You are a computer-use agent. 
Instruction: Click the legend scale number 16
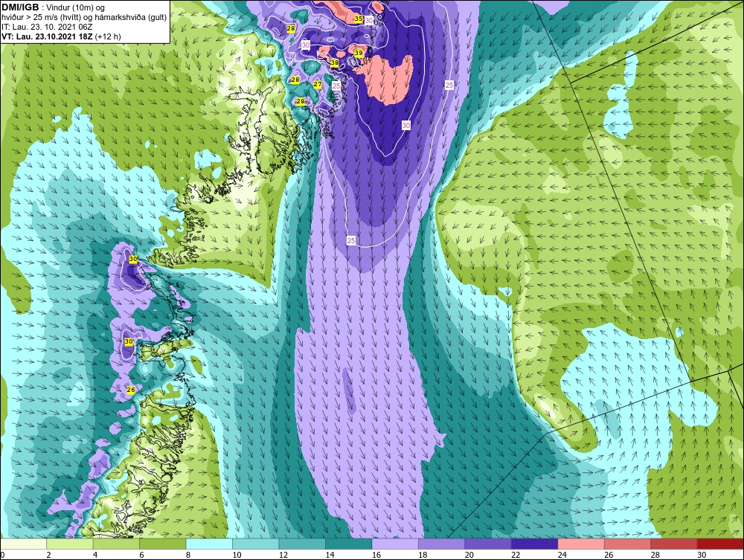click(376, 555)
